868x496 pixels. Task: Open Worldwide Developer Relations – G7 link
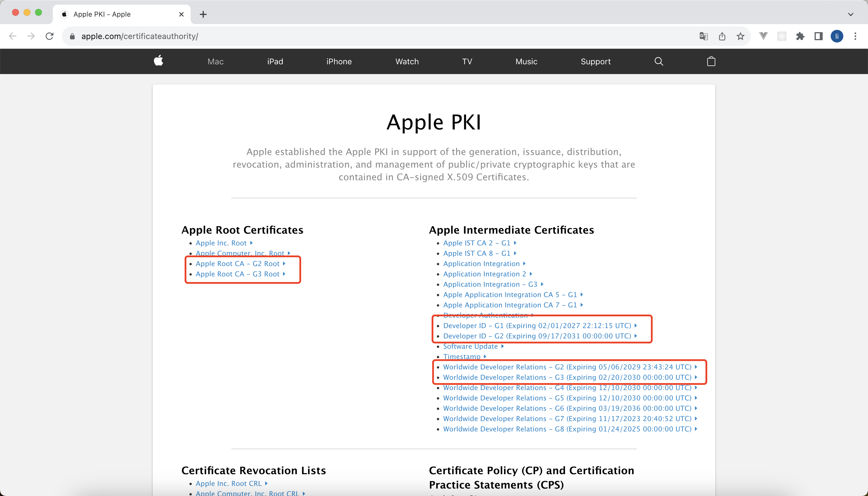570,419
